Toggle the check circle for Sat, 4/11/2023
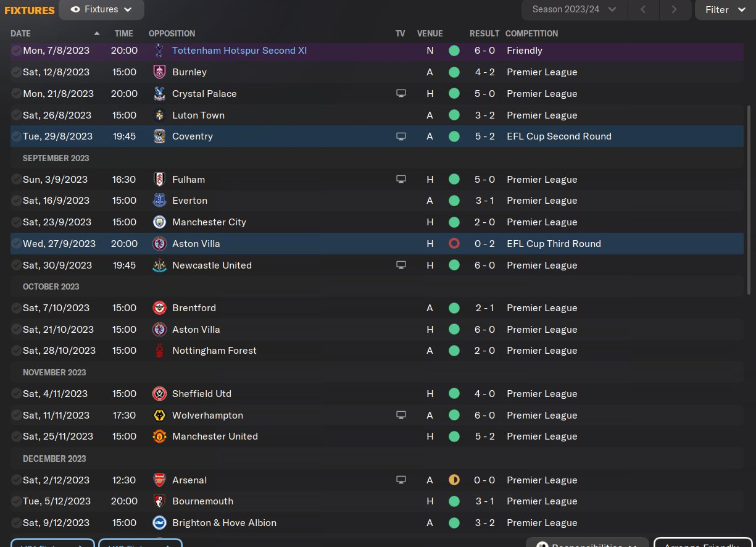 [x=16, y=394]
